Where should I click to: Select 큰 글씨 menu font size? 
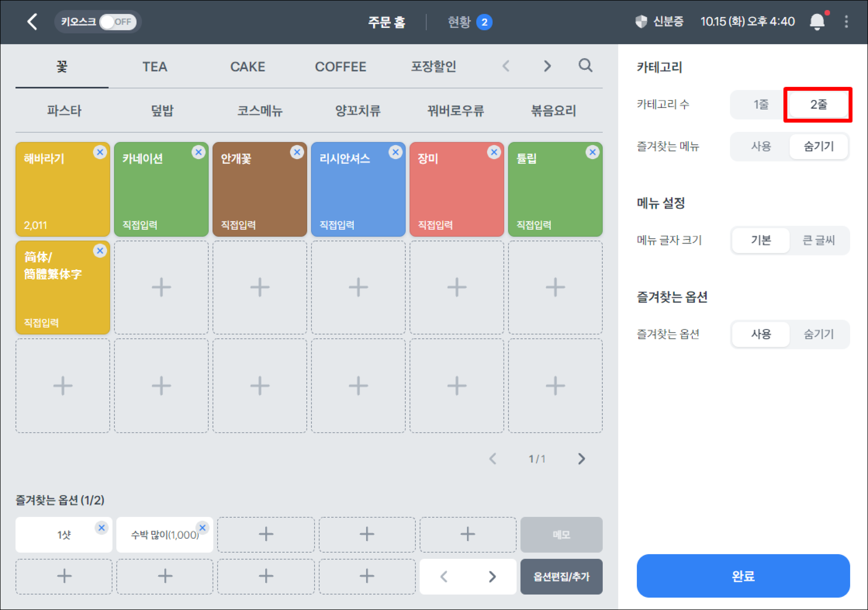(819, 240)
